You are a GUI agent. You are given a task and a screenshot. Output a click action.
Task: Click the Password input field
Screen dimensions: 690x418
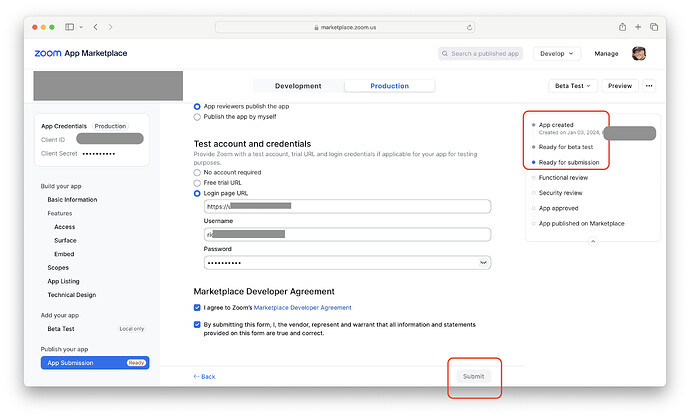click(347, 263)
